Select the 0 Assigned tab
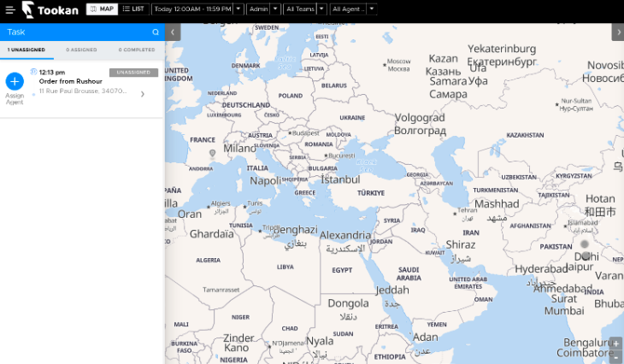 [x=81, y=50]
